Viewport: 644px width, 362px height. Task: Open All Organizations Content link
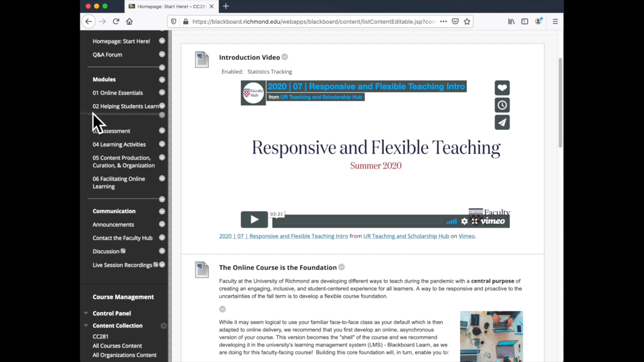pos(125,355)
